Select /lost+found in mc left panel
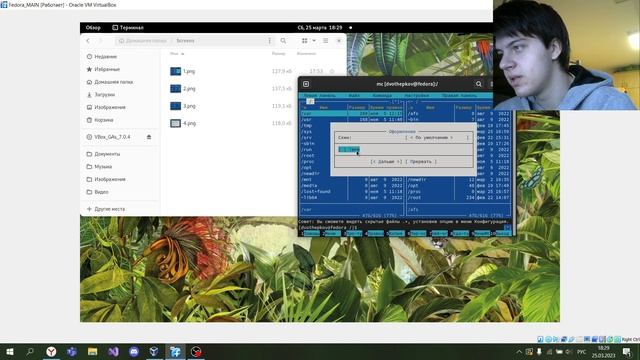 pyautogui.click(x=352, y=191)
